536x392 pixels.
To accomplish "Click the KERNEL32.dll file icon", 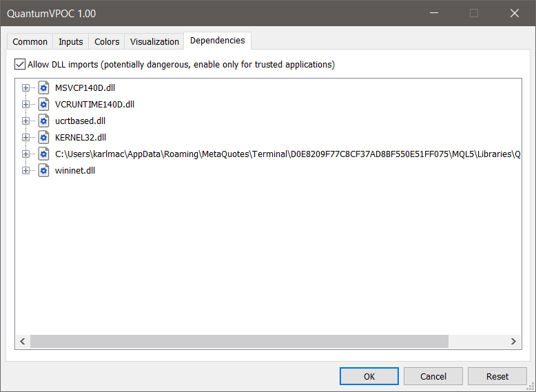I will tap(43, 138).
